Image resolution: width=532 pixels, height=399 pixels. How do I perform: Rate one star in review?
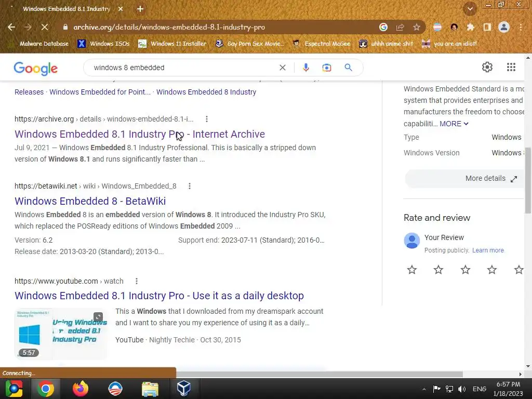(412, 270)
